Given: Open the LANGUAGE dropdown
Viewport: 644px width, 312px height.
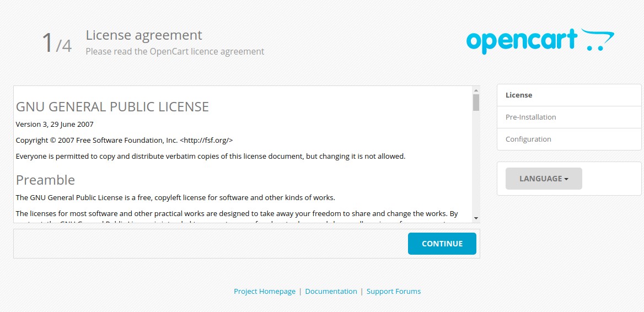Looking at the screenshot, I should pos(544,179).
